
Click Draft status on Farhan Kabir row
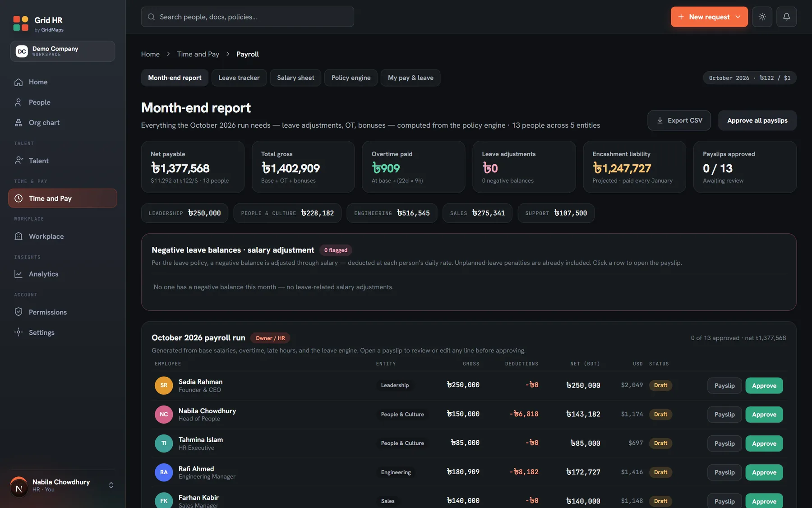660,501
